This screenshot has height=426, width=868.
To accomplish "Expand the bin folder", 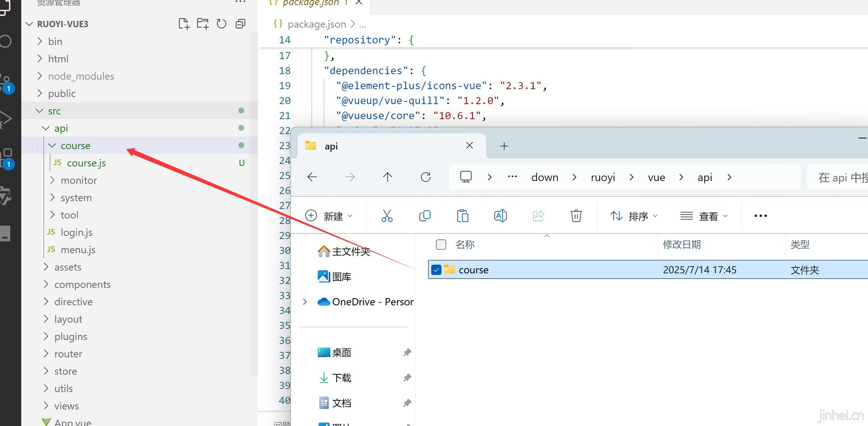I will pos(39,41).
